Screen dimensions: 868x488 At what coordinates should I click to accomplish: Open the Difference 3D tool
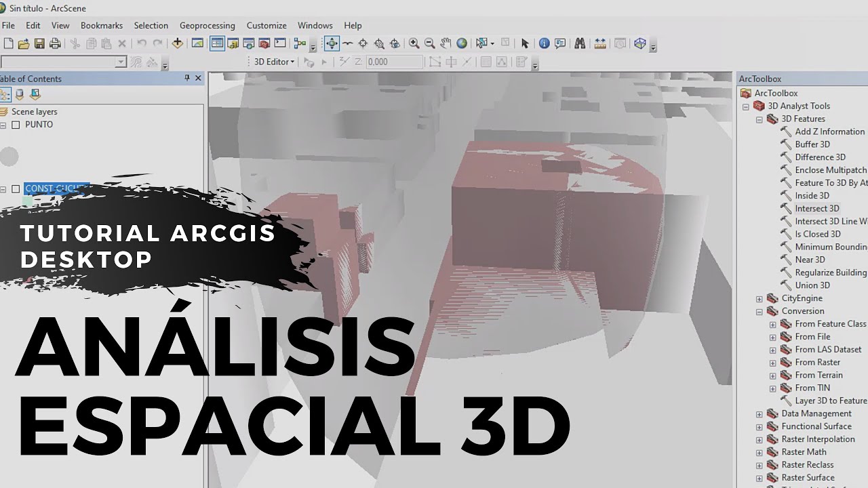click(x=821, y=157)
